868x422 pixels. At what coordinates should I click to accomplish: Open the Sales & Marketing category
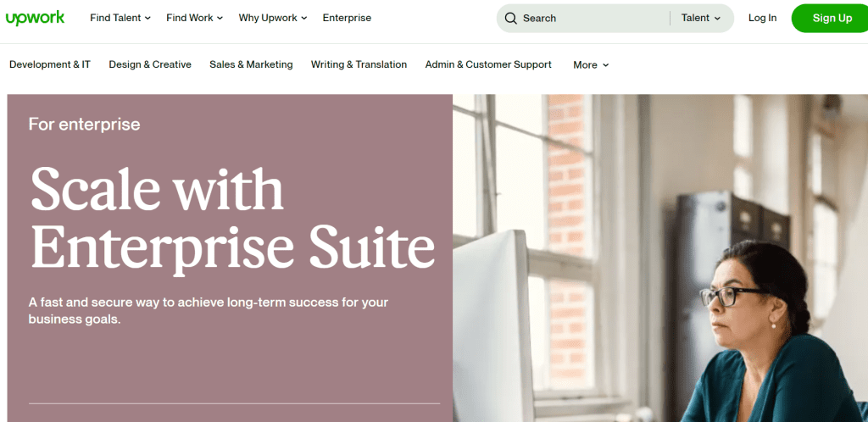point(251,64)
